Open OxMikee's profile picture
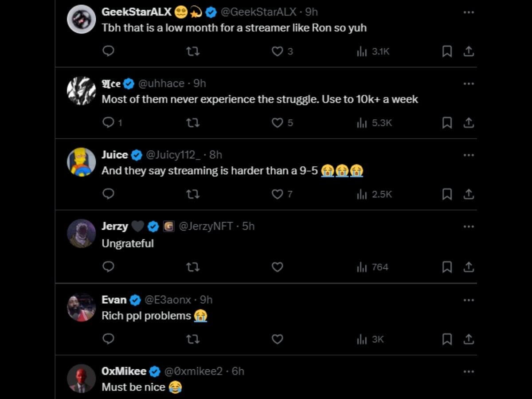This screenshot has height=399, width=532. point(81,378)
